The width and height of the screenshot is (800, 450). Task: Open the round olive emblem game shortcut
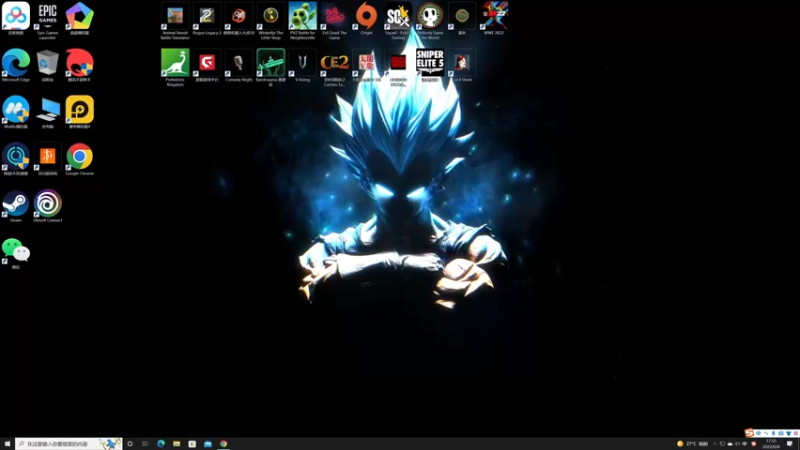462,18
